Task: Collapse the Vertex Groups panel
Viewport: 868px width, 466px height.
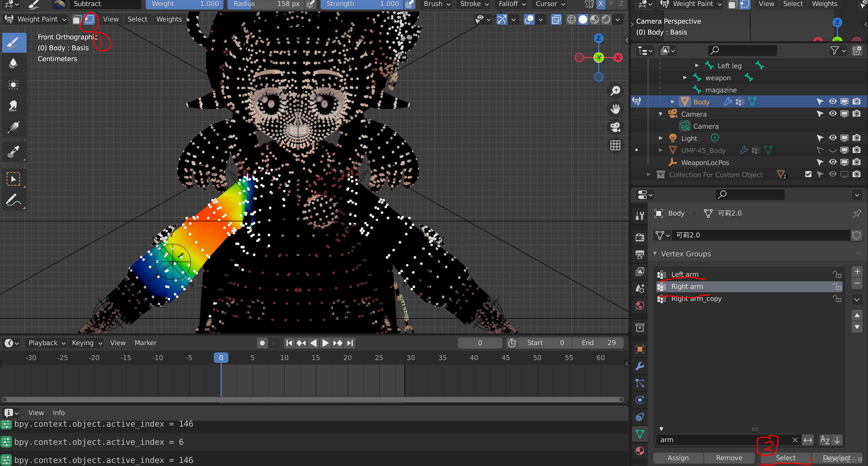Action: pos(655,253)
